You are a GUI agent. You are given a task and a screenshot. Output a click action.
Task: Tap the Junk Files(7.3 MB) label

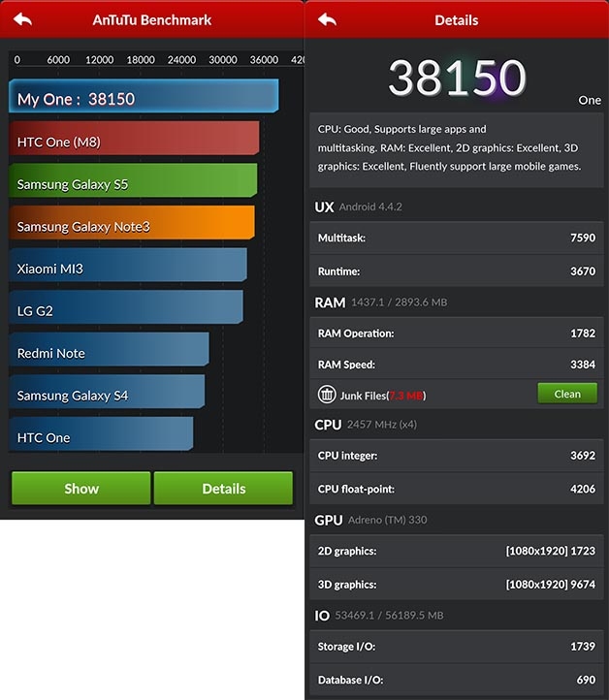383,396
